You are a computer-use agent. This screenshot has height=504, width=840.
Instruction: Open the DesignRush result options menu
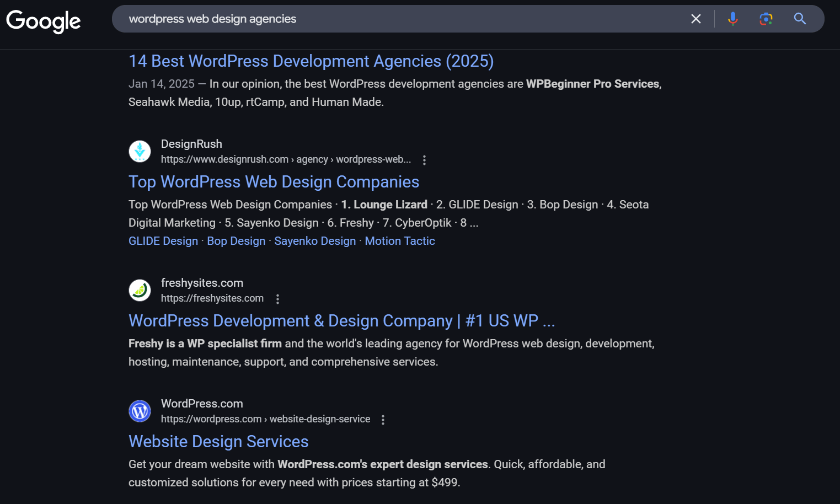[424, 160]
